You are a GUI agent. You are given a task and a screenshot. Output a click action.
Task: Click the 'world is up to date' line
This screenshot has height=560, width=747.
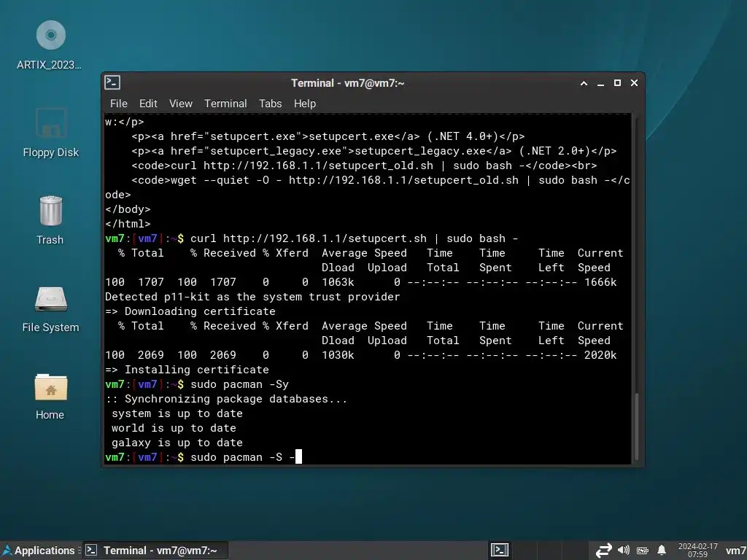[x=174, y=428]
